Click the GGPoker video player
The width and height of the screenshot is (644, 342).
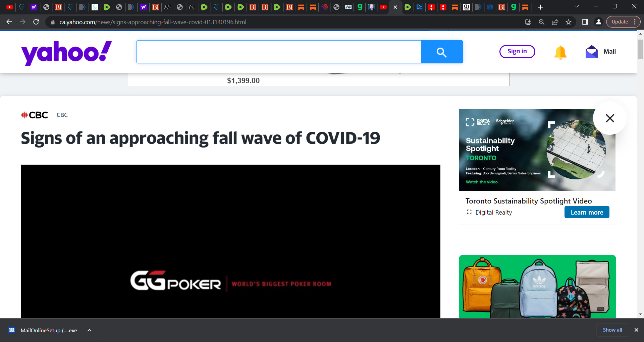pos(231,241)
